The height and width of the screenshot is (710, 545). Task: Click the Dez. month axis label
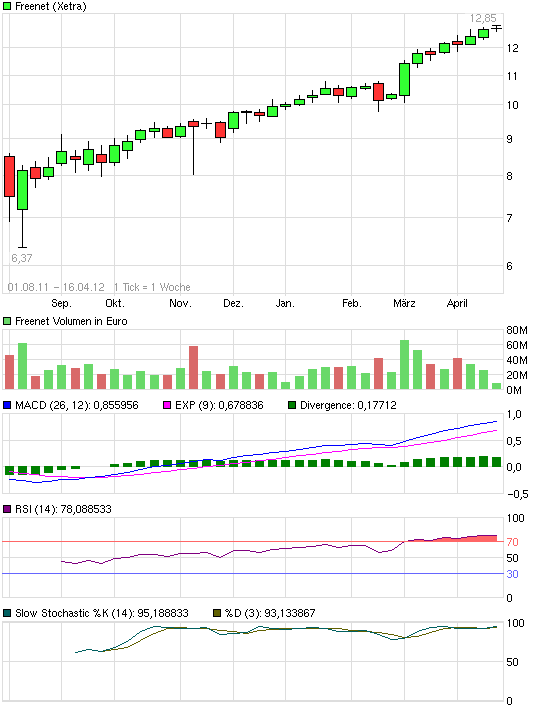tap(233, 303)
